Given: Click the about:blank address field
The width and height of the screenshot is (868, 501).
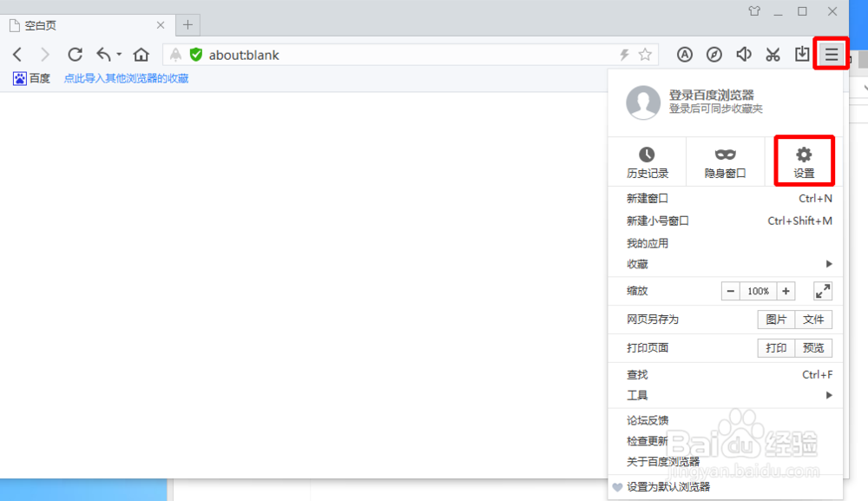Looking at the screenshot, I should (410, 55).
